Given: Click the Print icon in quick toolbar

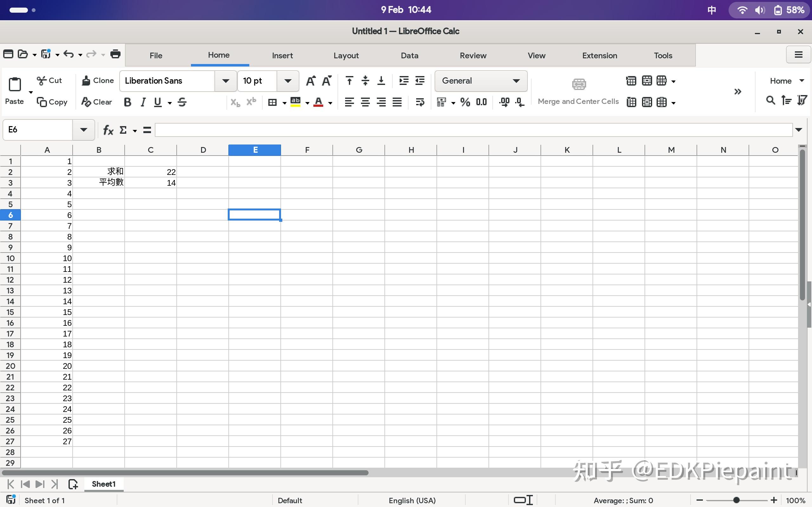Looking at the screenshot, I should (x=115, y=54).
